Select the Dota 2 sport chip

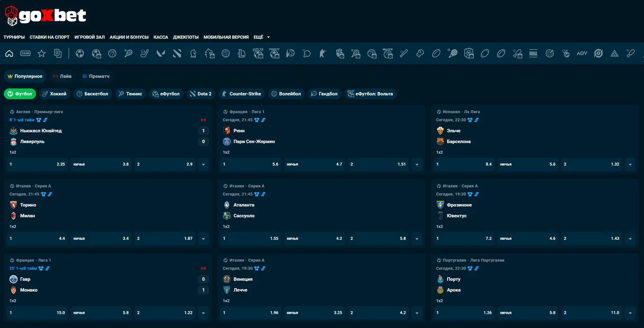[200, 94]
